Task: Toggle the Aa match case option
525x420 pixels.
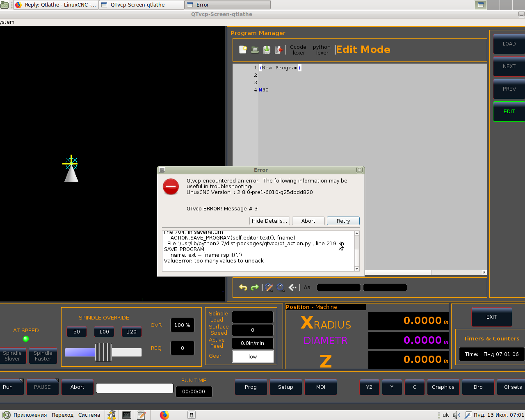Action: (x=307, y=288)
